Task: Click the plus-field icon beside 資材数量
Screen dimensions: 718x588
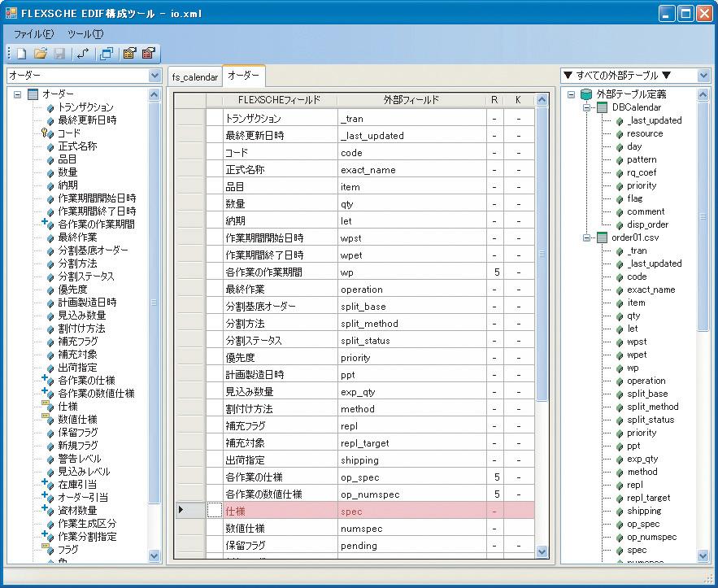Action: [48, 510]
